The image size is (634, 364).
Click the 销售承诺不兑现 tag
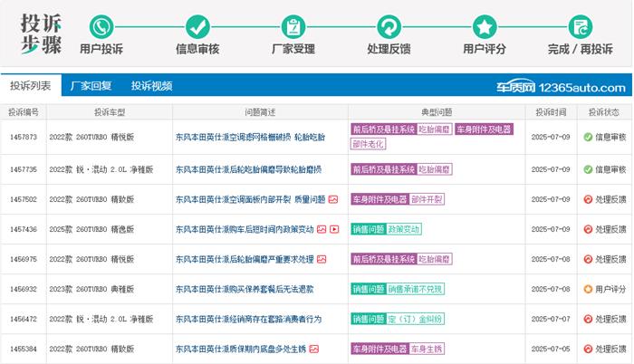coord(415,289)
